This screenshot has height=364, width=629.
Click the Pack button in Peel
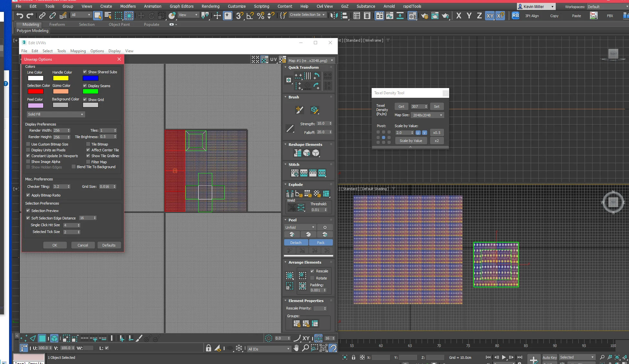pos(321,243)
